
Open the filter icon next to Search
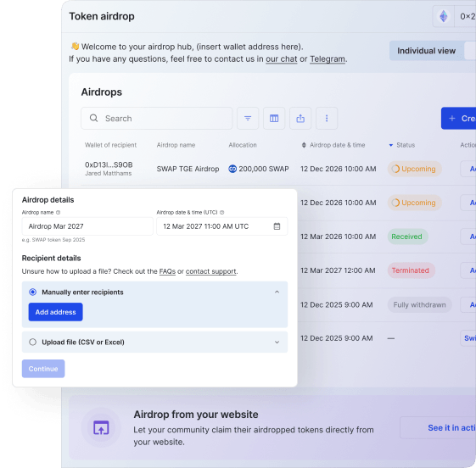click(x=248, y=119)
